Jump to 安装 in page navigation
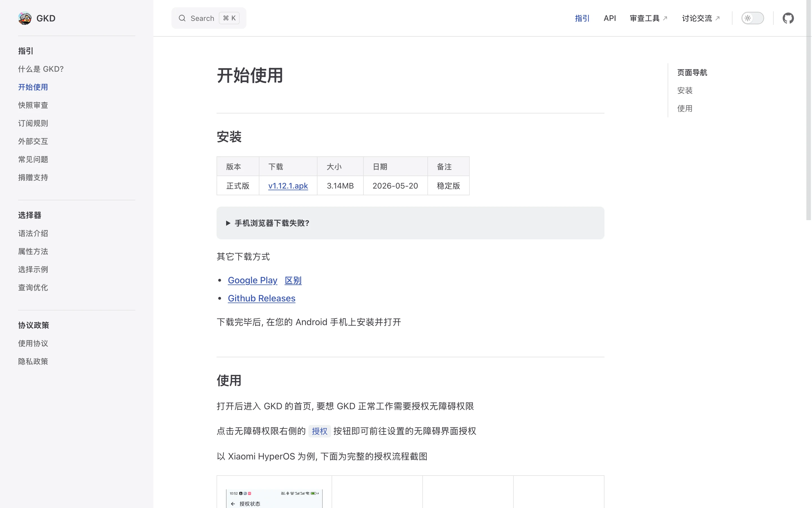Viewport: 812px width, 508px height. pos(685,90)
